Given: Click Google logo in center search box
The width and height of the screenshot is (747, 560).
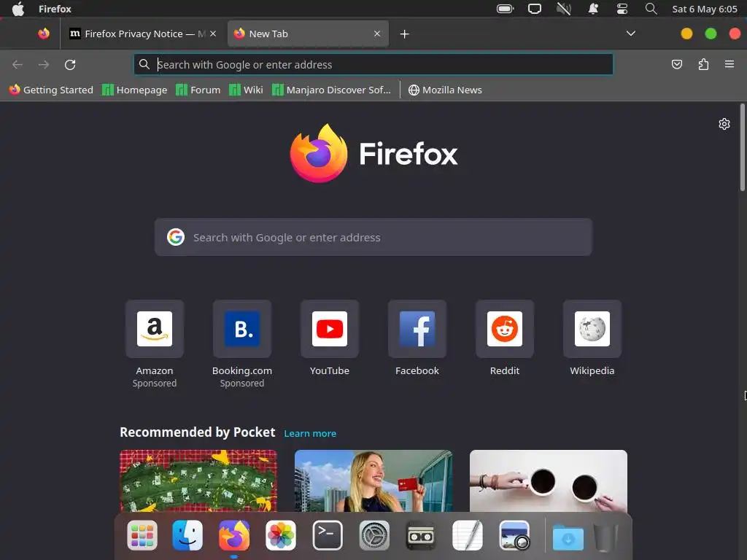Looking at the screenshot, I should [176, 237].
